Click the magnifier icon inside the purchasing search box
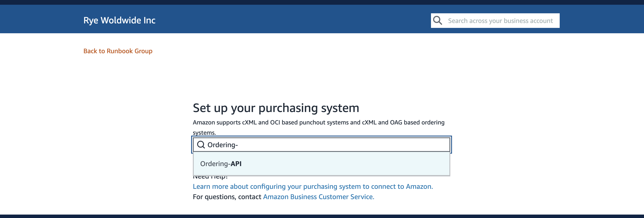 [x=201, y=144]
